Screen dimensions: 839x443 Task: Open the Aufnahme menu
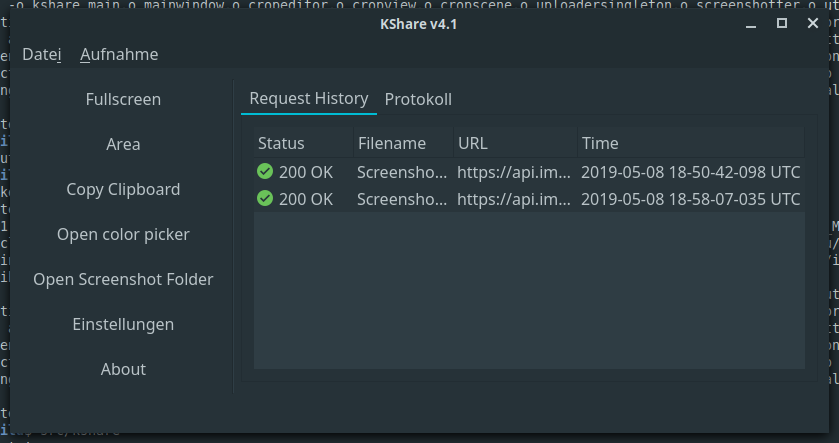pos(119,54)
